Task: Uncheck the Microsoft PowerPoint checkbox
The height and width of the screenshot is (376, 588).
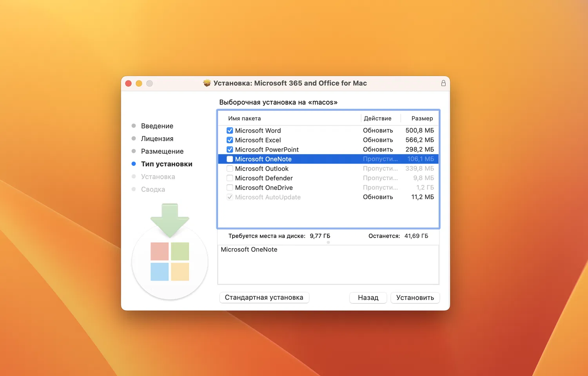Action: pyautogui.click(x=230, y=149)
